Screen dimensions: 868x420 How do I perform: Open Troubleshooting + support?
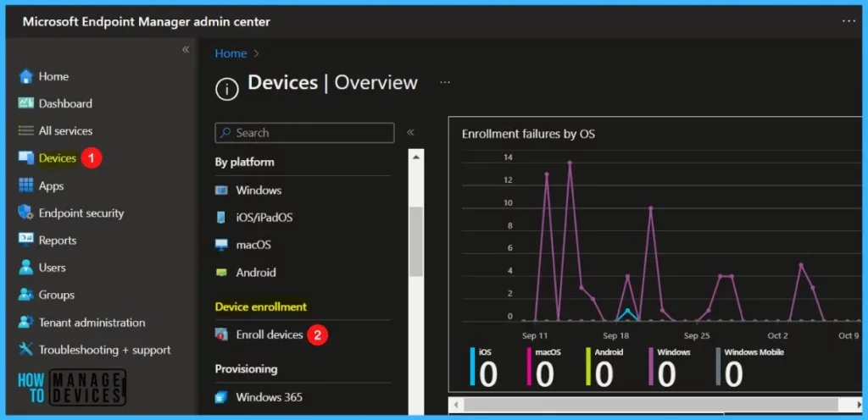(104, 350)
